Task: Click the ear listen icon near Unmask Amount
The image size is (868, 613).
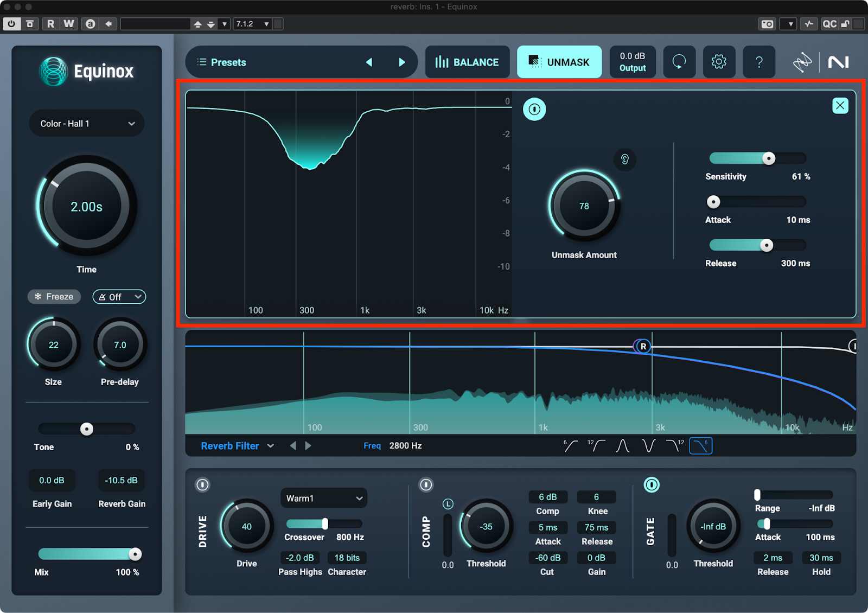Action: click(625, 159)
